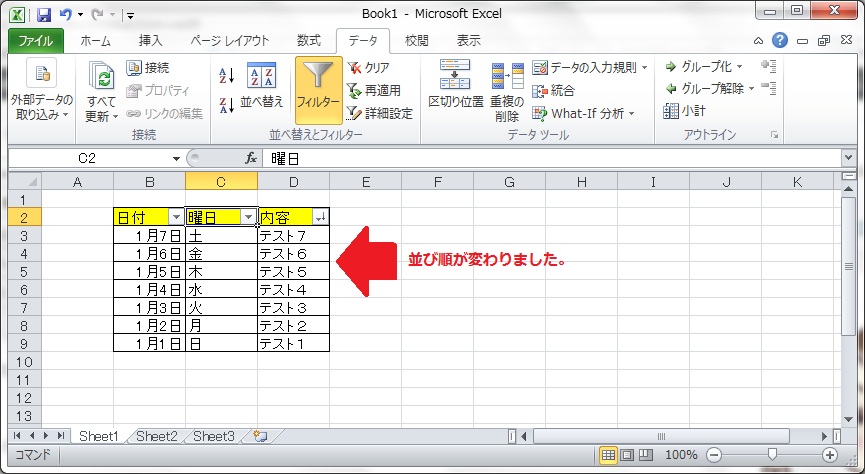865x474 pixels.
Task: Switch to the 挿入 tab
Action: [150, 41]
